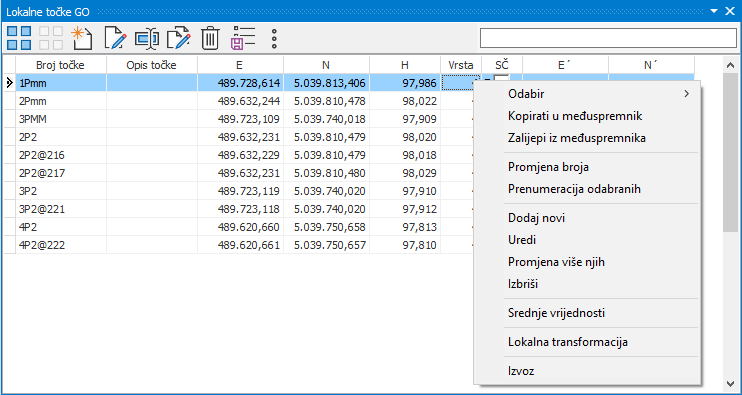The image size is (742, 395).
Task: Click the vertical scrollbar up arrow
Action: point(730,65)
